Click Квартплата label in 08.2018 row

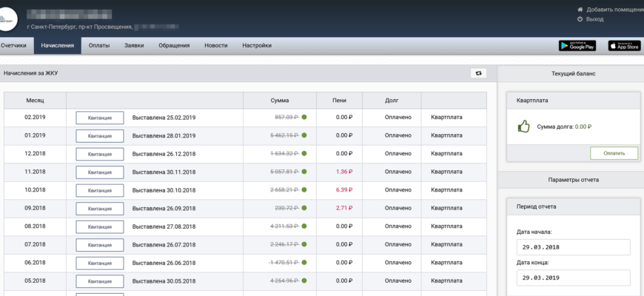point(447,226)
